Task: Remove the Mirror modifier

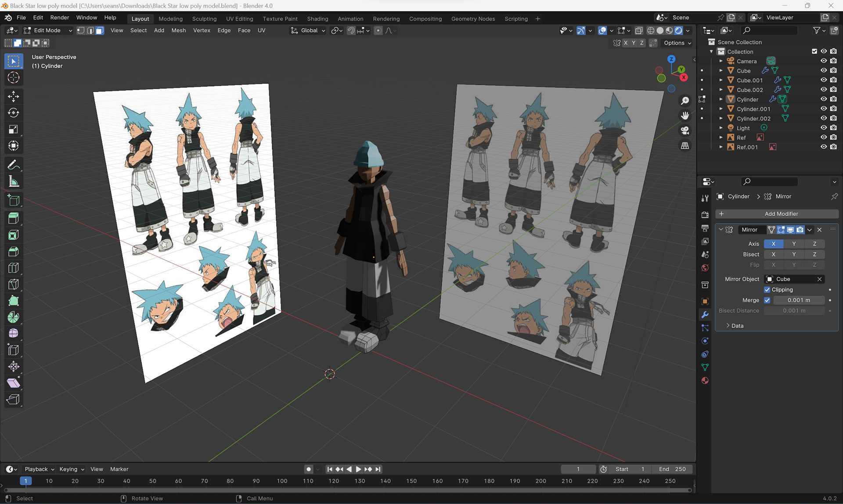Action: pyautogui.click(x=820, y=230)
